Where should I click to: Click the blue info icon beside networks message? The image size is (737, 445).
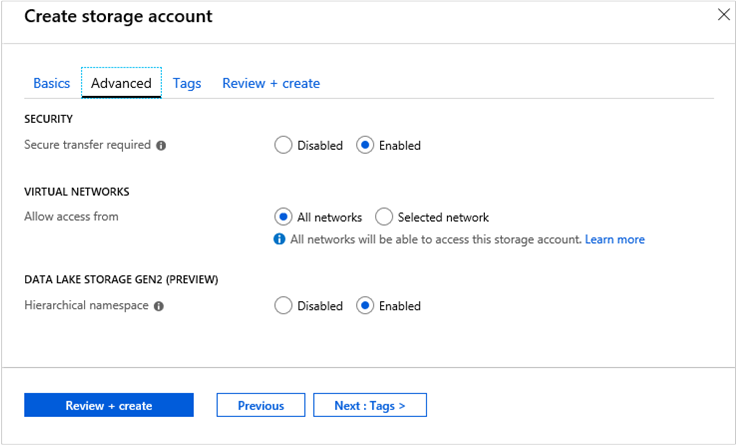pyautogui.click(x=280, y=240)
